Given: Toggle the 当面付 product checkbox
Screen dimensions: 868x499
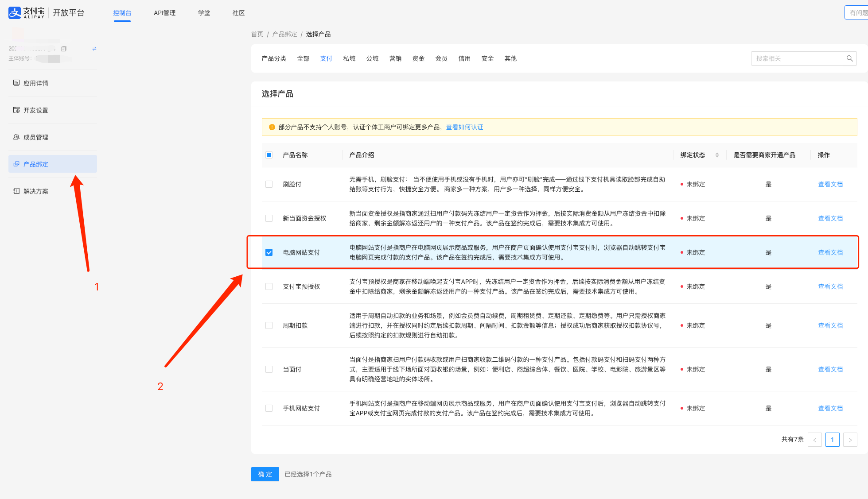Looking at the screenshot, I should coord(269,369).
